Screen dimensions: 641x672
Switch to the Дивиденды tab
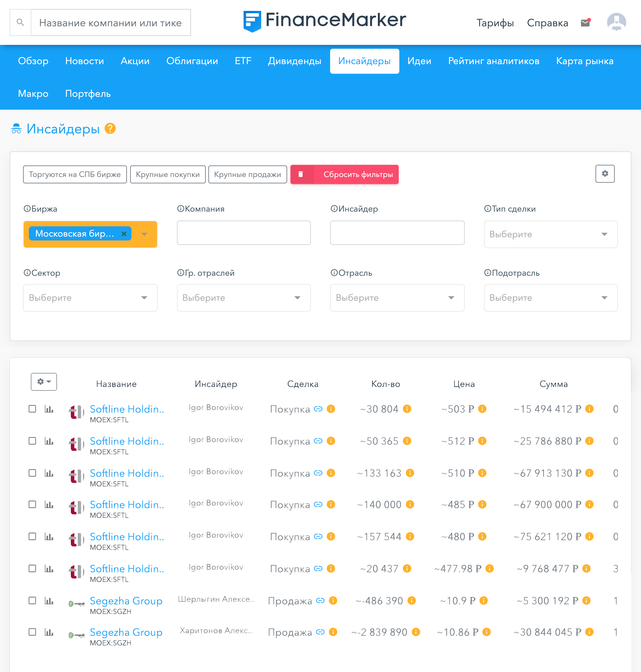coord(295,61)
